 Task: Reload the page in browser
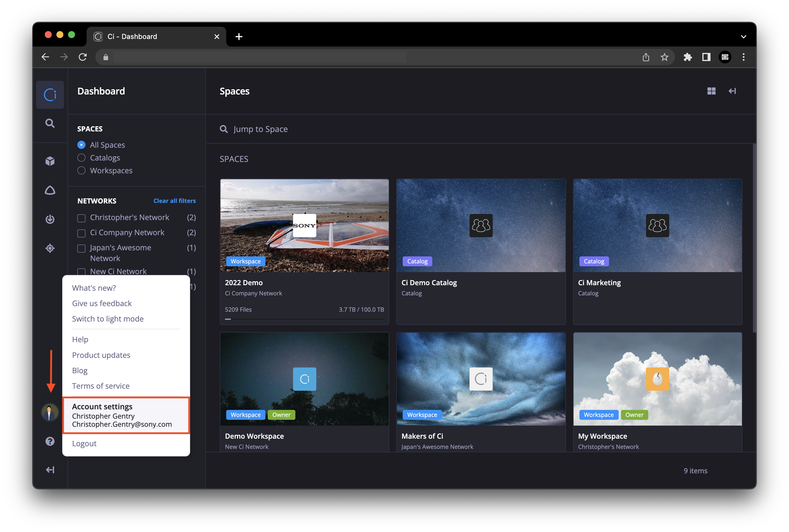83,57
